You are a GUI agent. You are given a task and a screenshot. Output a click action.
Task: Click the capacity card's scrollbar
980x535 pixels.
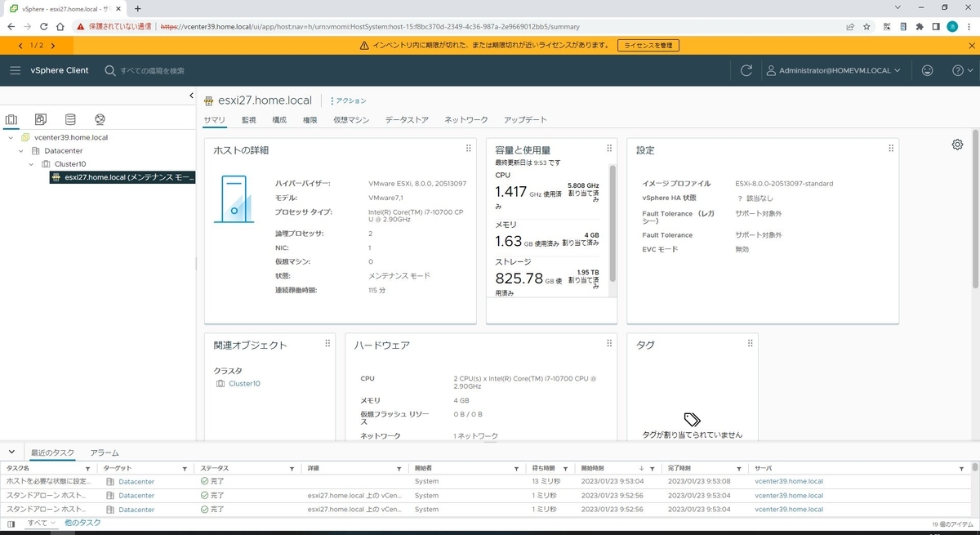[613, 222]
